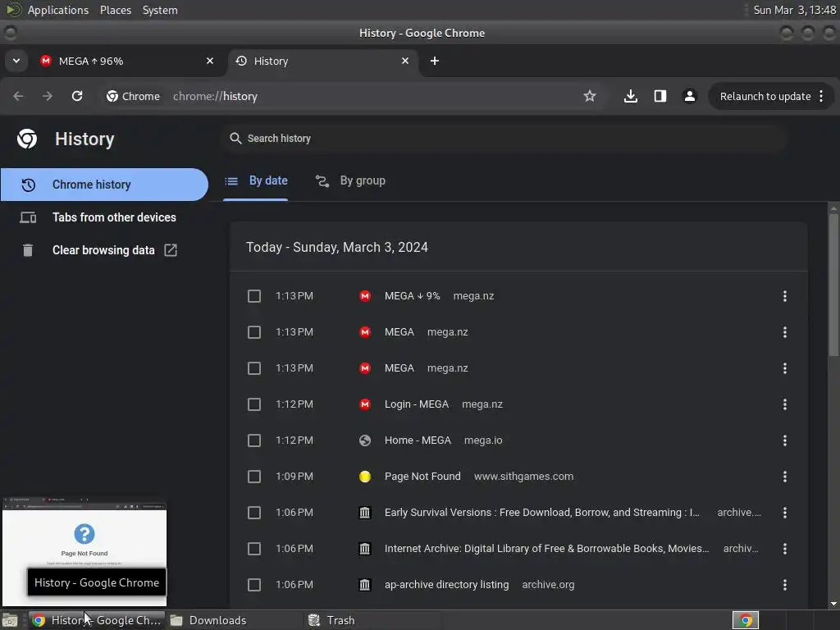
Task: Switch to the By date tab
Action: [256, 181]
